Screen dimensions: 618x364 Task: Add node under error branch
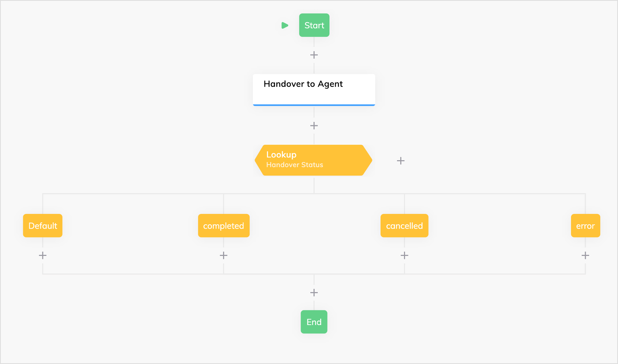pos(585,256)
